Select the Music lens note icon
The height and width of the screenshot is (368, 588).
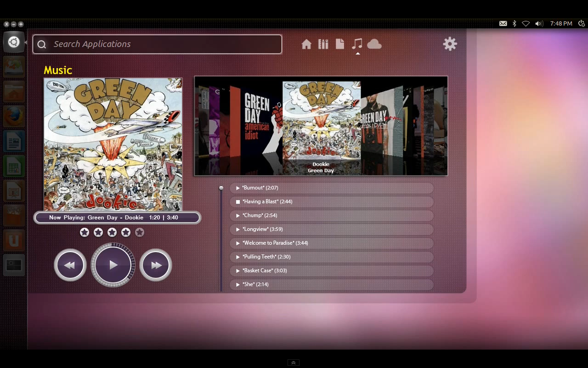tap(357, 44)
